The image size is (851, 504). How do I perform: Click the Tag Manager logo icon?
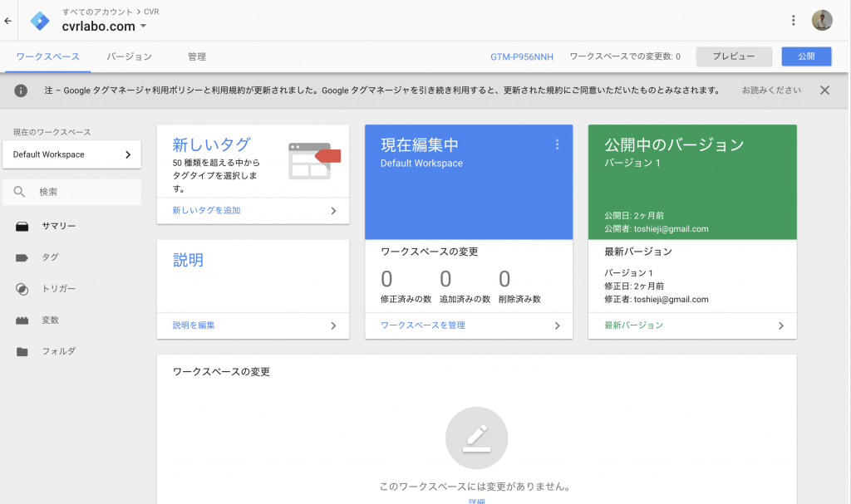pos(40,21)
